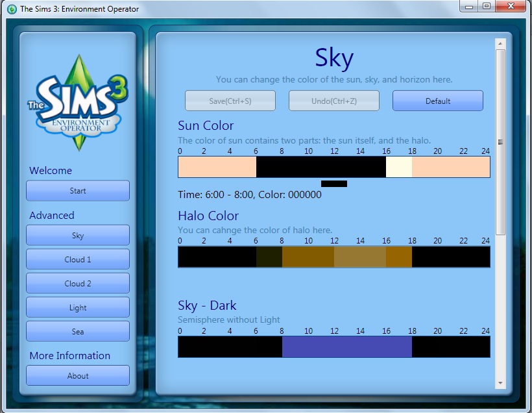This screenshot has height=413, width=532.
Task: Open the About page
Action: point(78,375)
